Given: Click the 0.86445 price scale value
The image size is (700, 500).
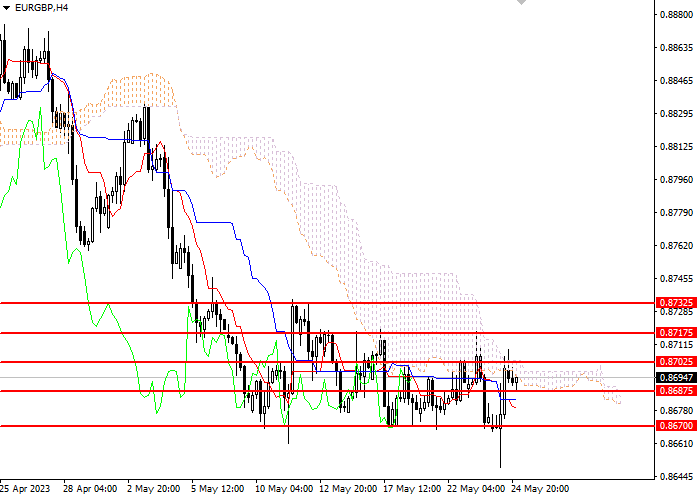Looking at the screenshot, I should [x=676, y=476].
